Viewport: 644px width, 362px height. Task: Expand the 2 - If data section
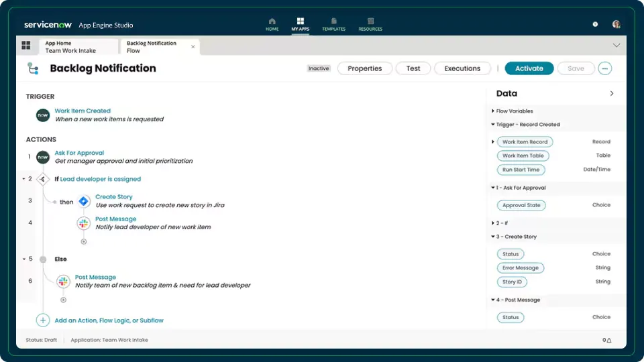click(493, 223)
